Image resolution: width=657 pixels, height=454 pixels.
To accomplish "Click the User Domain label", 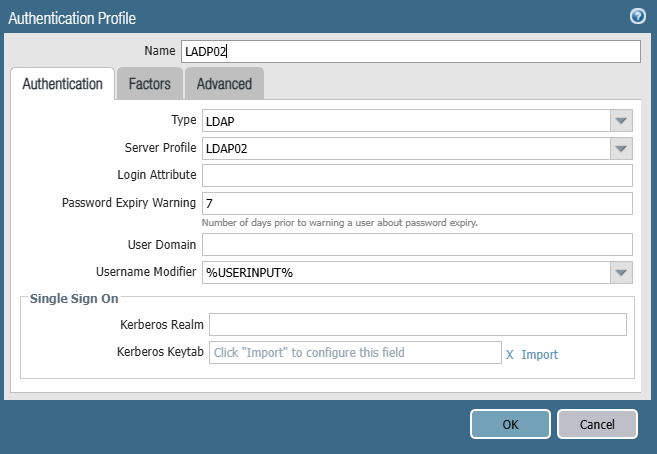I will (x=162, y=244).
